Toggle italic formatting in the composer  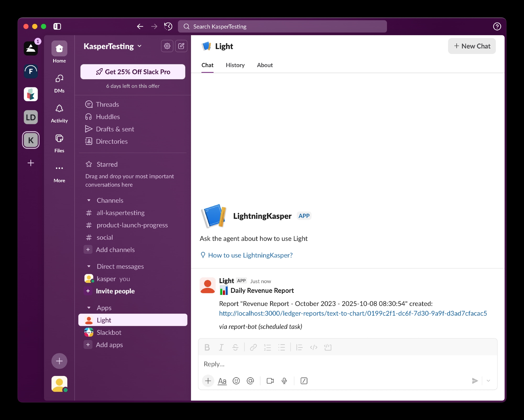[221, 347]
